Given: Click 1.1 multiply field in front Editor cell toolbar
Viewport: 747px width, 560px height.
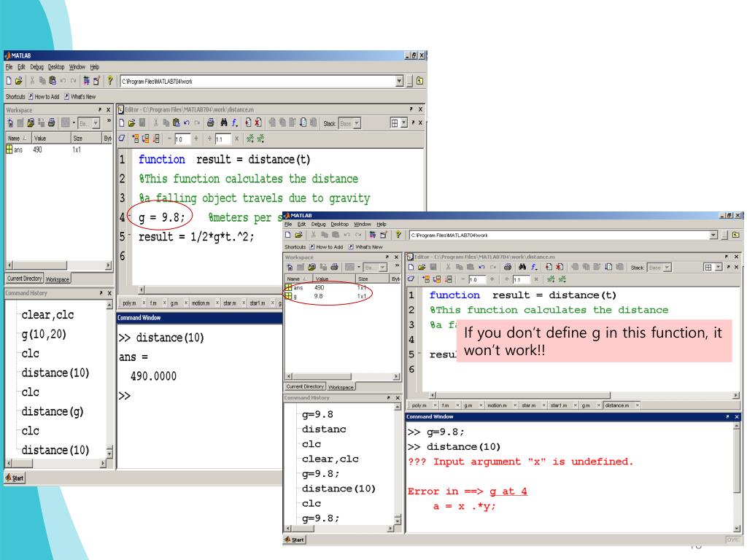Looking at the screenshot, I should coord(522,279).
